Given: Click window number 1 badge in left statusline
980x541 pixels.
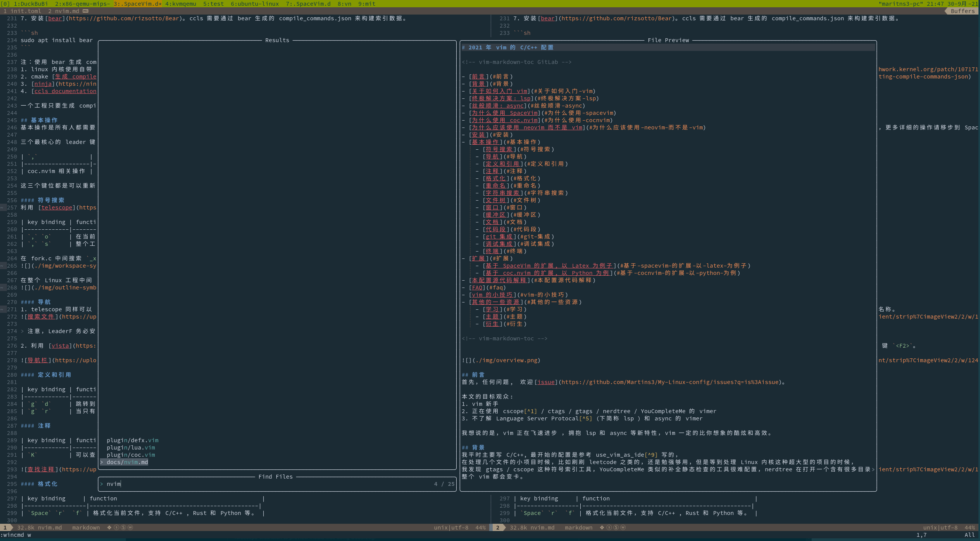Looking at the screenshot, I should (5, 528).
